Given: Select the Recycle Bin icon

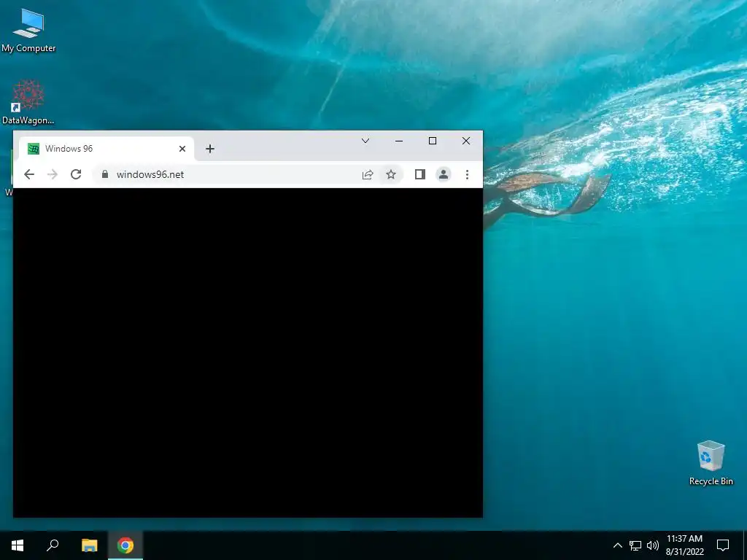Looking at the screenshot, I should (x=711, y=463).
